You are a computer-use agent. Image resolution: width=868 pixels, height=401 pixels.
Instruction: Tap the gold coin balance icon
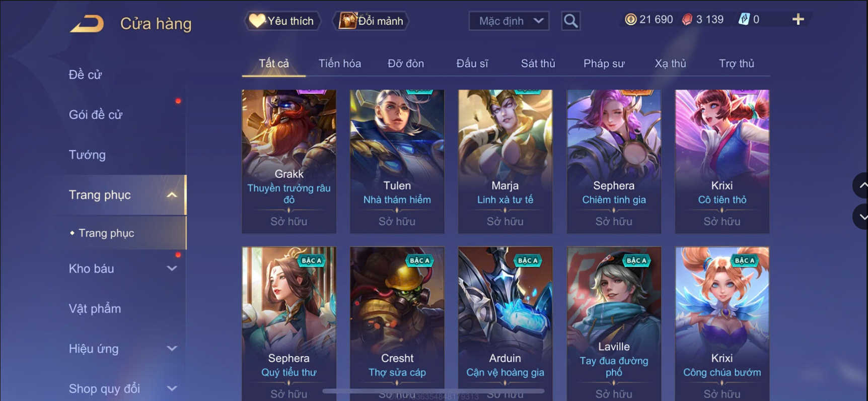(x=630, y=20)
